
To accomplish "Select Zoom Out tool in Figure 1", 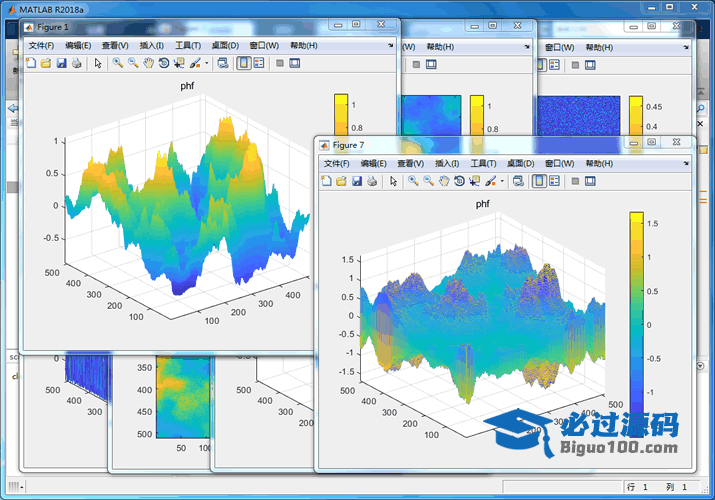I will coord(133,63).
